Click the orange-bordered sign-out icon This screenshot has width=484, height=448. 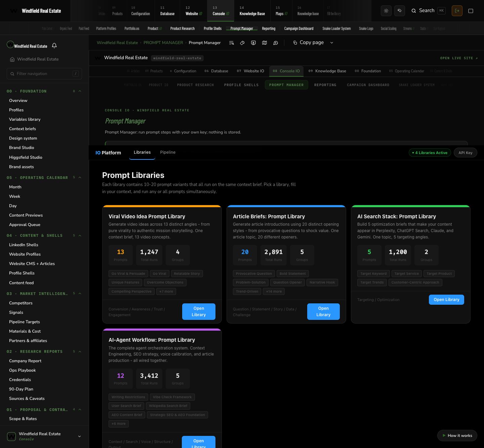pos(457,11)
